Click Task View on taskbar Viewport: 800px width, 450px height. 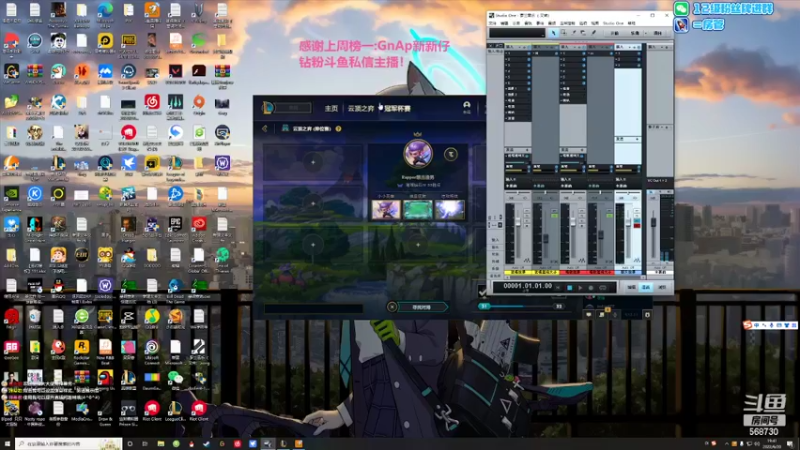pos(145,444)
